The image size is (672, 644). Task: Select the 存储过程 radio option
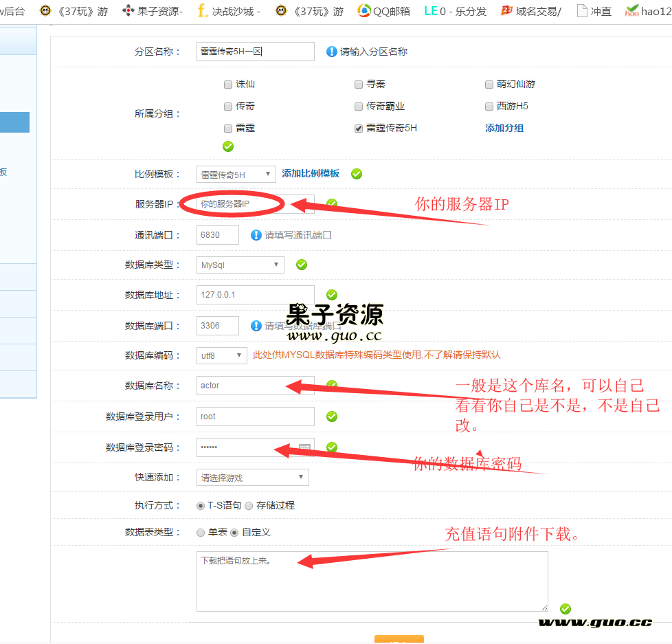249,507
